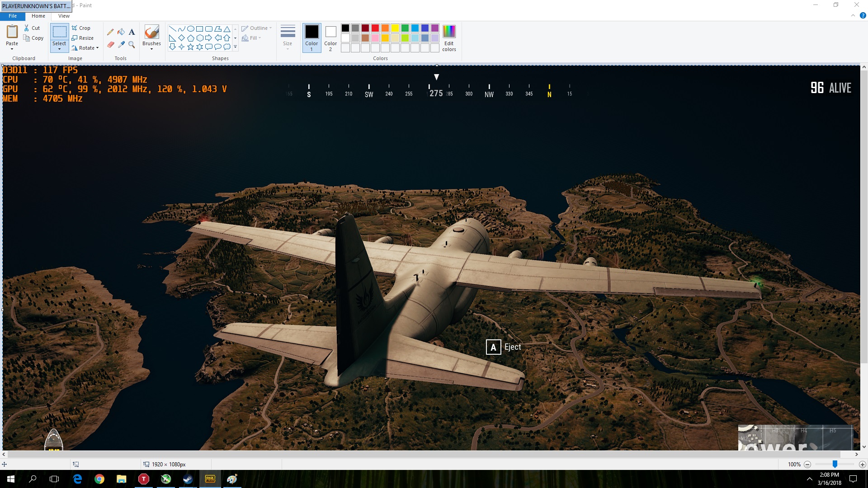The image size is (868, 488).
Task: Choose the Right triangle shape
Action: click(172, 38)
